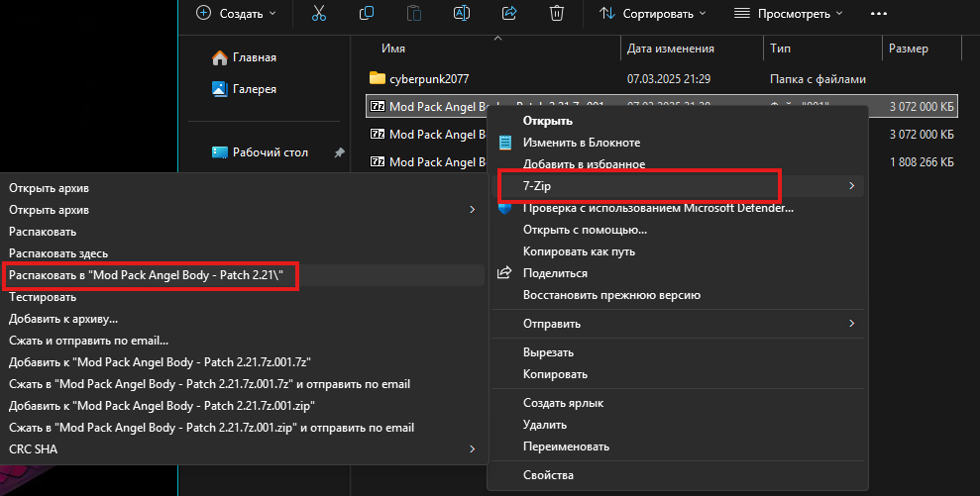Sort by the Размер column header

point(908,49)
